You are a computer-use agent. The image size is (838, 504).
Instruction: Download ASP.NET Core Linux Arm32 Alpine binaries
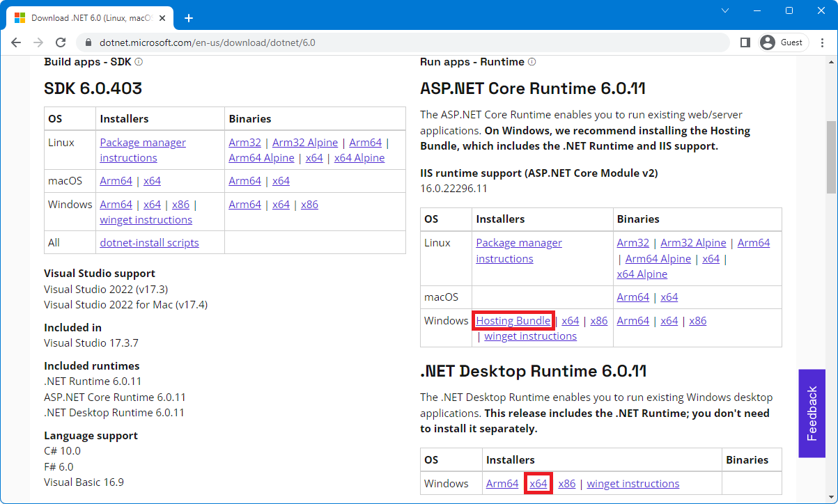(693, 242)
